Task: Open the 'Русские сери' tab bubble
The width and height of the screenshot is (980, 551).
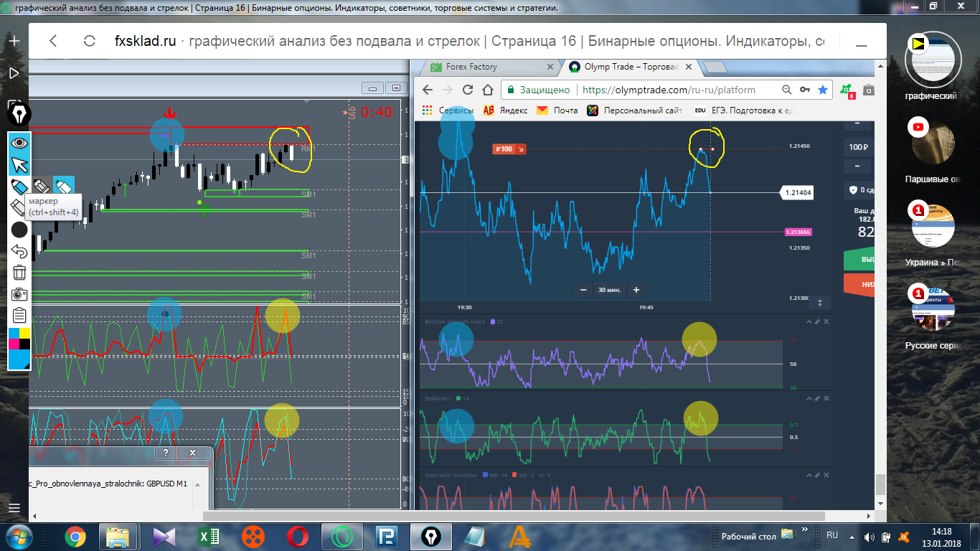Action: pyautogui.click(x=931, y=310)
